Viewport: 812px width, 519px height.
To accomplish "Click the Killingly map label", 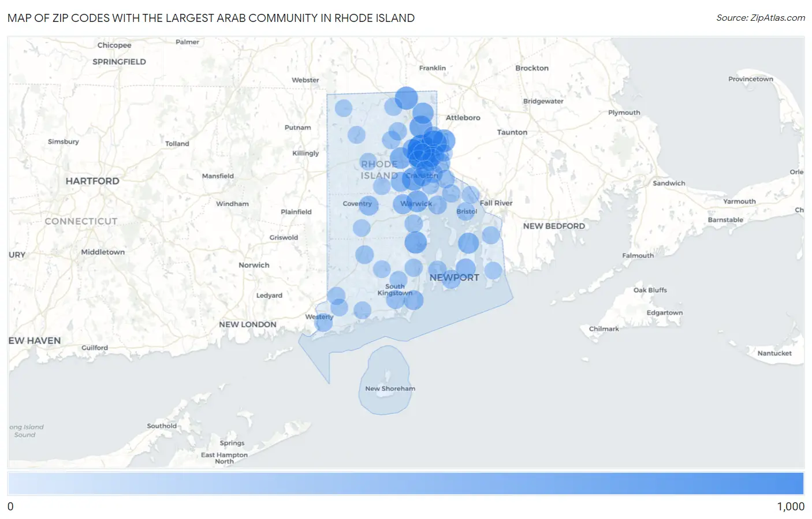I will 306,154.
